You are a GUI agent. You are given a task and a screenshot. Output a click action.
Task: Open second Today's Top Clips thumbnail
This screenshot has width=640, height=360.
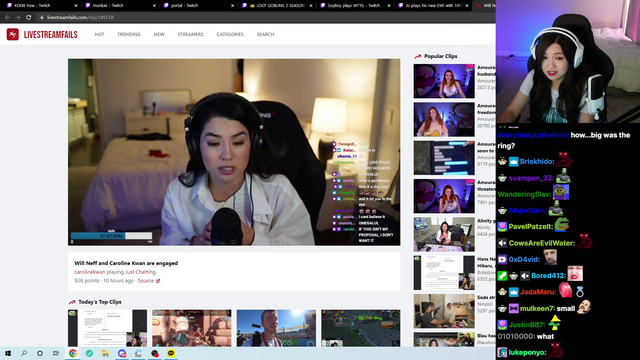tap(192, 328)
